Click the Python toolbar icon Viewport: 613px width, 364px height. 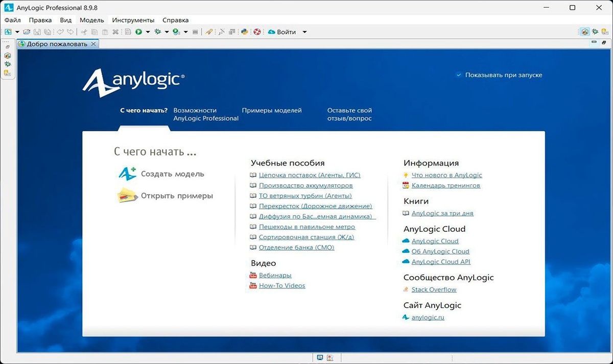click(x=245, y=32)
